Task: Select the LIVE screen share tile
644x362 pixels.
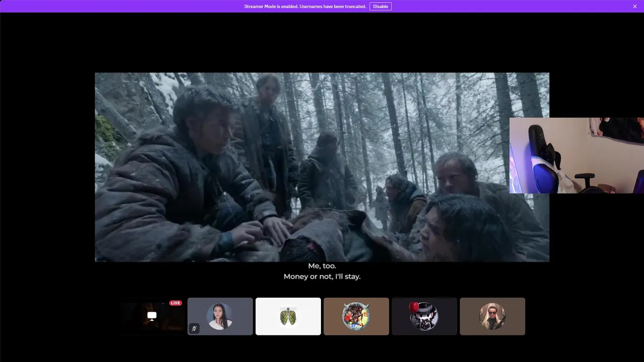Action: tap(152, 316)
